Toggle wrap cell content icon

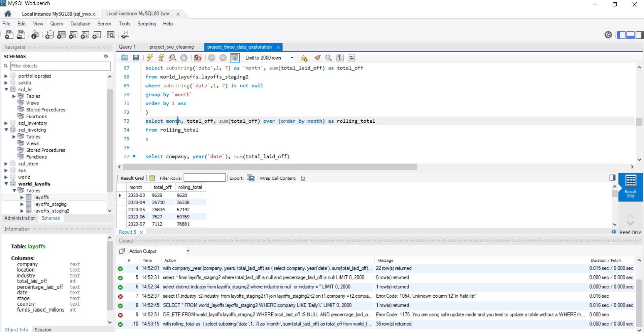[303, 178]
